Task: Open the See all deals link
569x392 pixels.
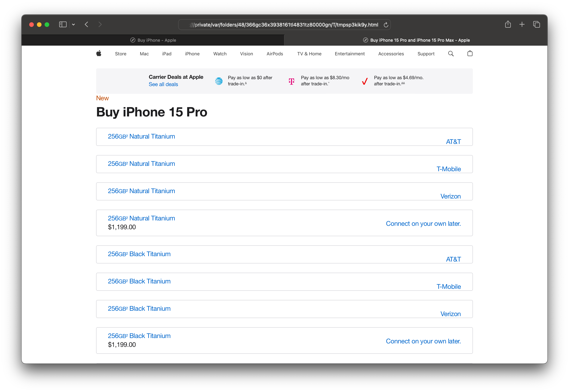Action: click(163, 84)
